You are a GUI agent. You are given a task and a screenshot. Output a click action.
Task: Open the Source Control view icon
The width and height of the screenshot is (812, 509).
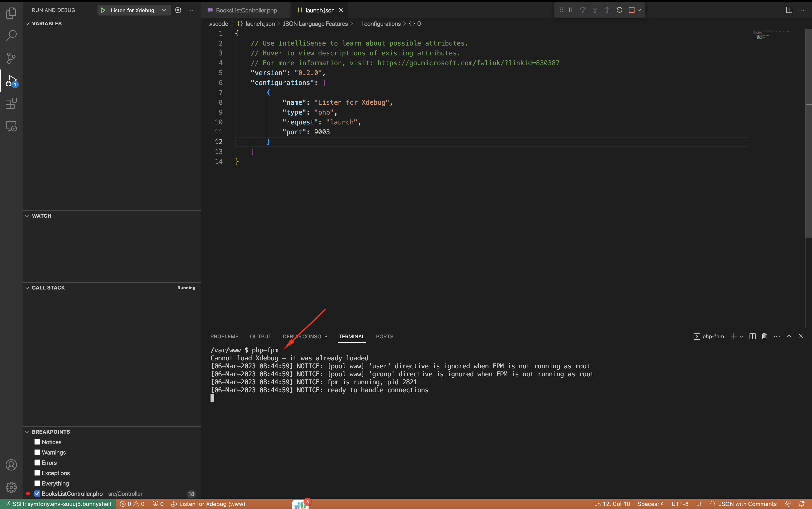tap(11, 58)
